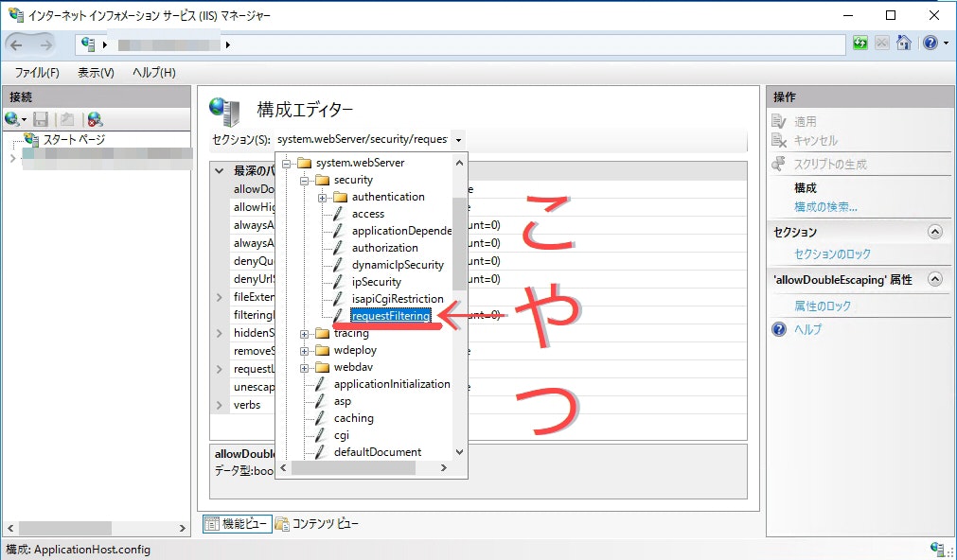Go to Home via house icon

[904, 43]
